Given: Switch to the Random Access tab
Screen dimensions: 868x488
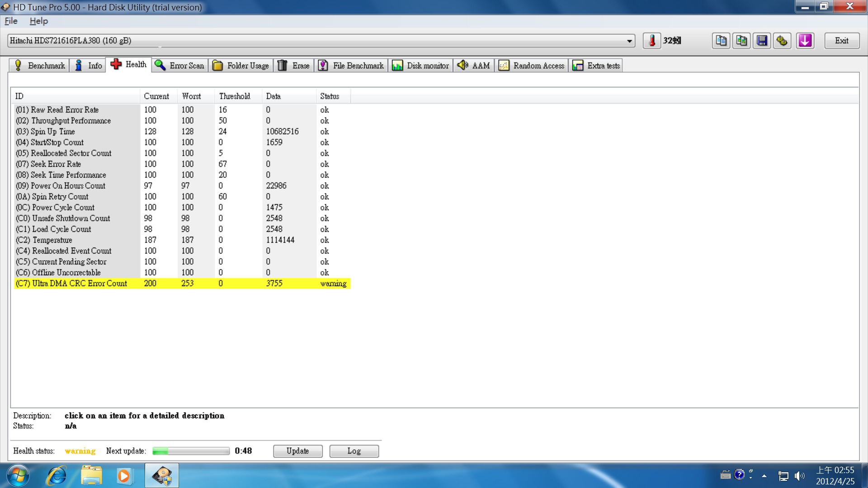Looking at the screenshot, I should [532, 66].
